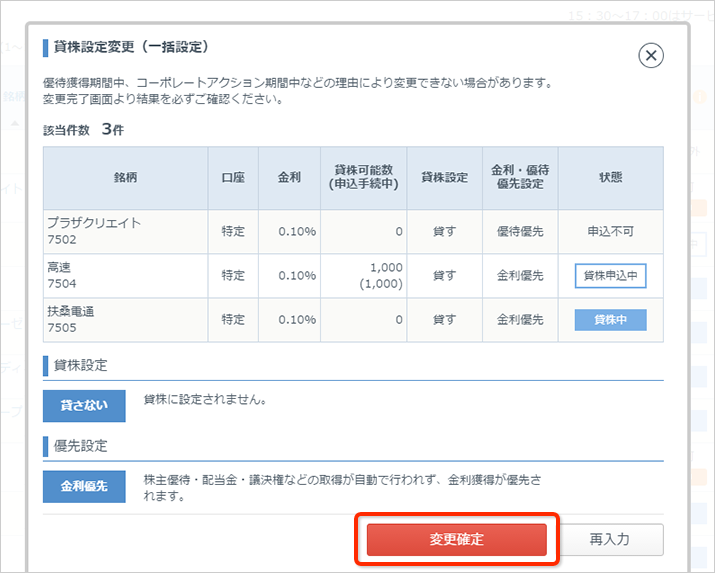Screen dimensions: 715x573
Task: Click the 貸す cell in the 高速 row
Action: [444, 276]
